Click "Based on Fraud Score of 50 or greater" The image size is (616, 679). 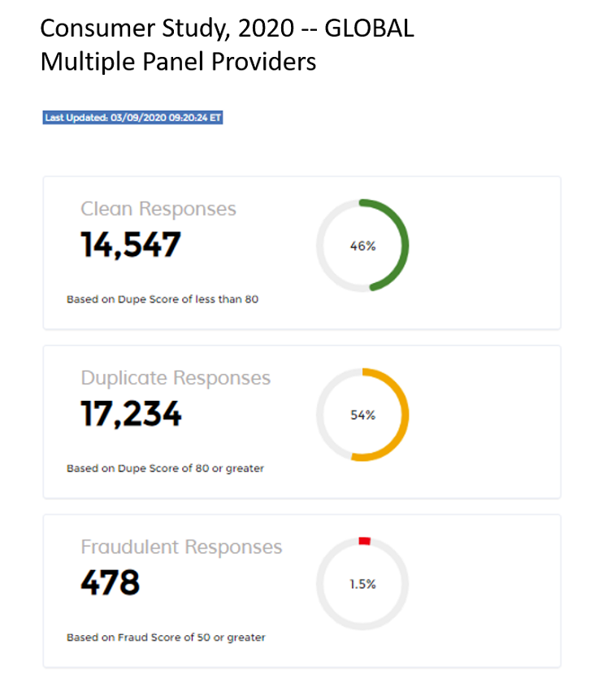coord(166,638)
